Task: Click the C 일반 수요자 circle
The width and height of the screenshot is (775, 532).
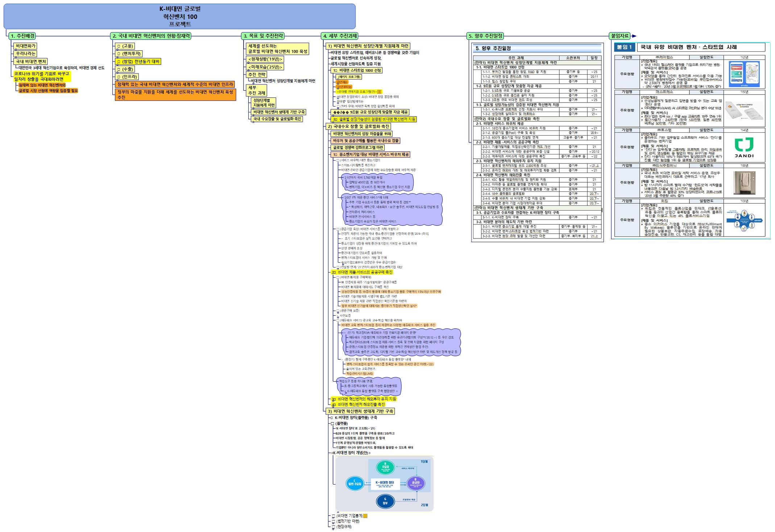Action: click(355, 484)
